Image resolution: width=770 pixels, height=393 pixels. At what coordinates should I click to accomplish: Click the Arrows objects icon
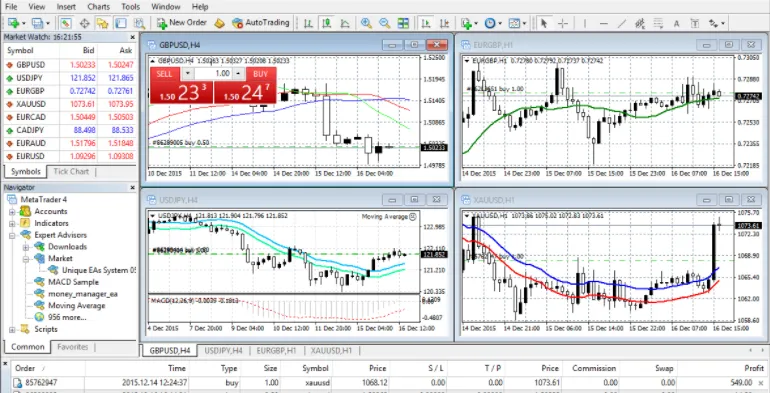click(713, 23)
